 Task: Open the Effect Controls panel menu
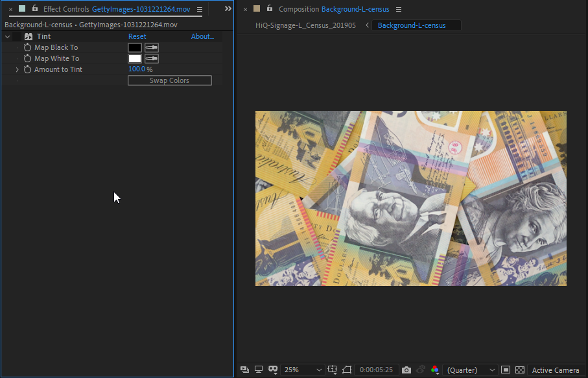[x=200, y=9]
